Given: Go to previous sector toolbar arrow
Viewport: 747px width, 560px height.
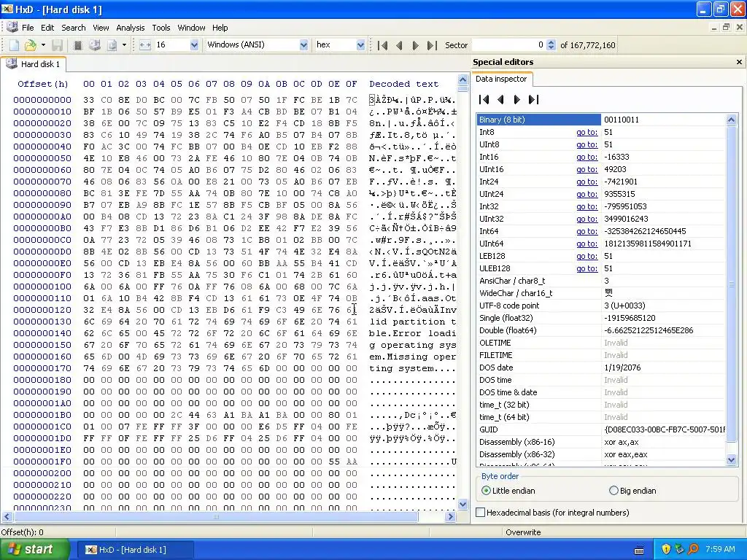Looking at the screenshot, I should (399, 45).
